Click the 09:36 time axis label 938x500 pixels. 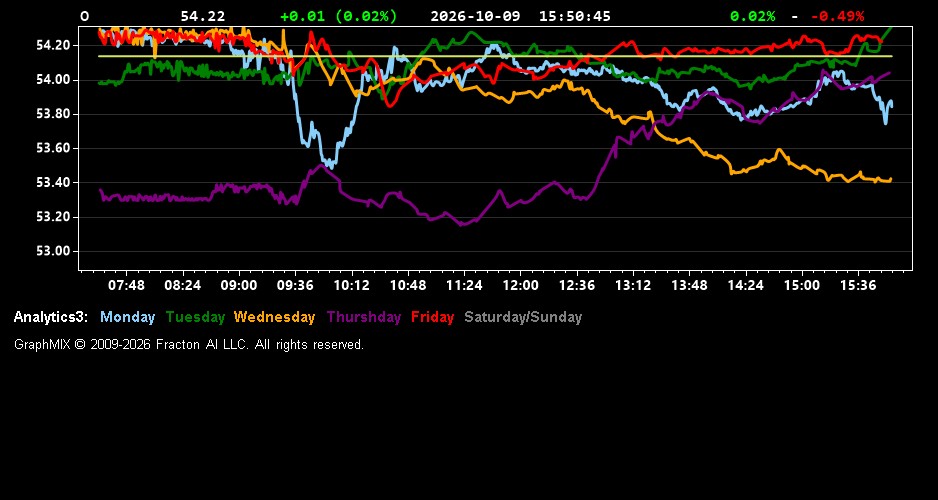click(295, 285)
